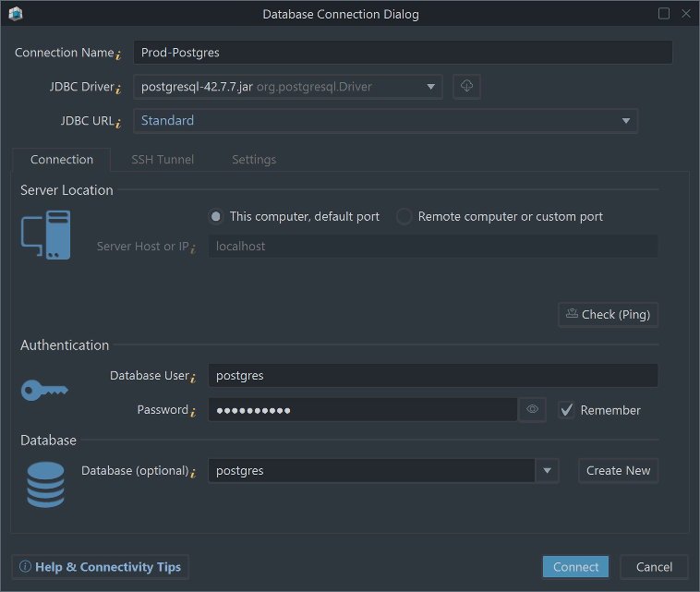Click the Password input field

(x=363, y=409)
